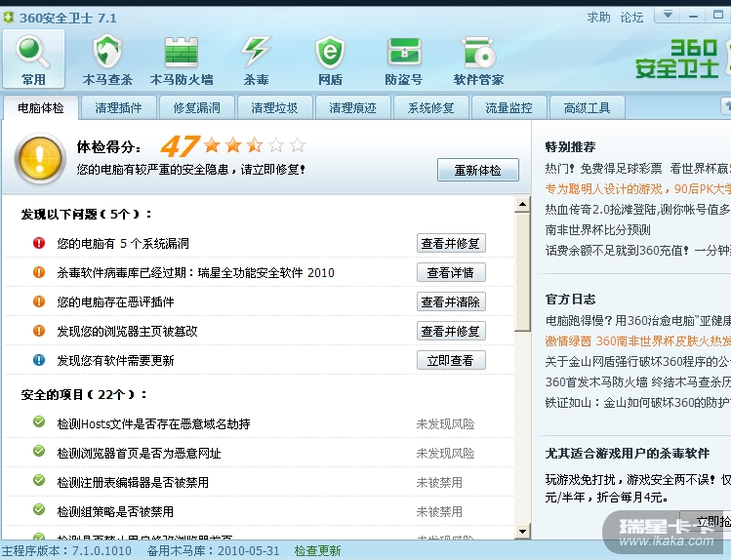Open link 南非世界杯比分预测
The image size is (731, 560).
(597, 229)
